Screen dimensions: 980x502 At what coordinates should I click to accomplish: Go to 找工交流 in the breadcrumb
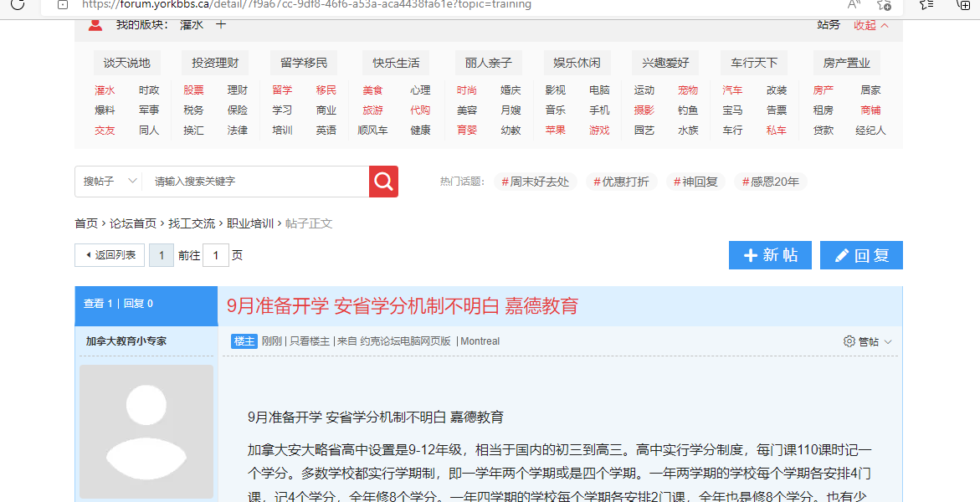pyautogui.click(x=192, y=223)
